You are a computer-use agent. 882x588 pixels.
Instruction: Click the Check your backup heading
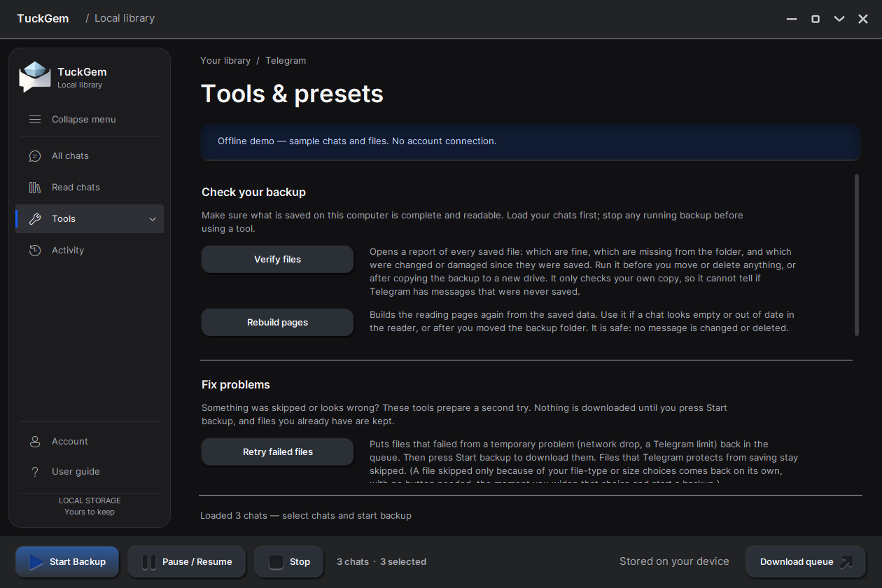tap(253, 192)
